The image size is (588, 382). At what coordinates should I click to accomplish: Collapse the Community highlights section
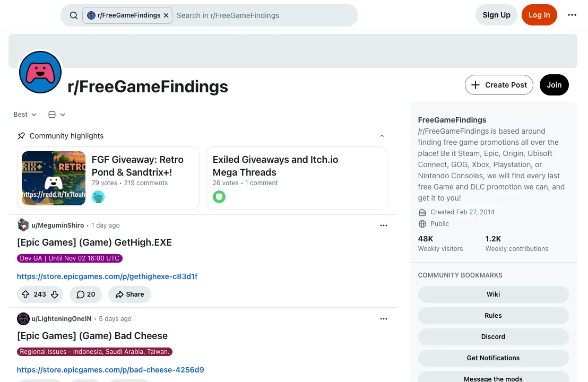pos(382,136)
